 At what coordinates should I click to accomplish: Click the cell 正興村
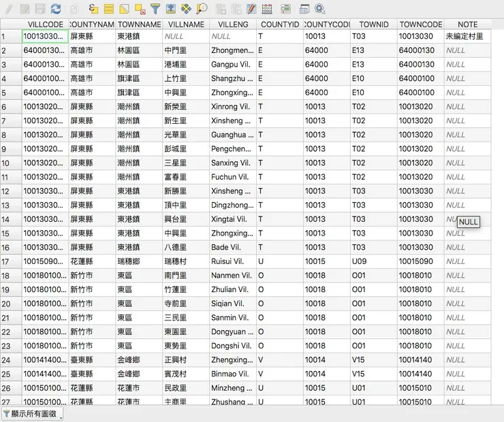point(186,360)
